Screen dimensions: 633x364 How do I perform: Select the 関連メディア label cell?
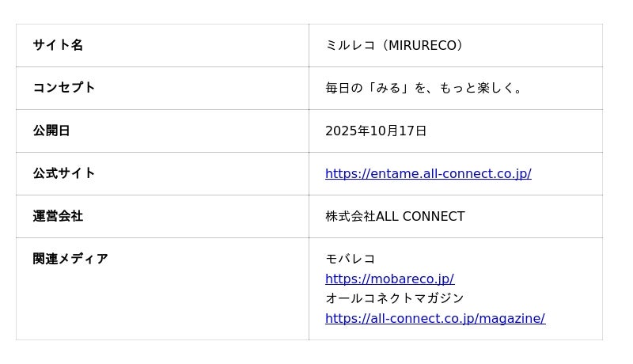tap(70, 259)
